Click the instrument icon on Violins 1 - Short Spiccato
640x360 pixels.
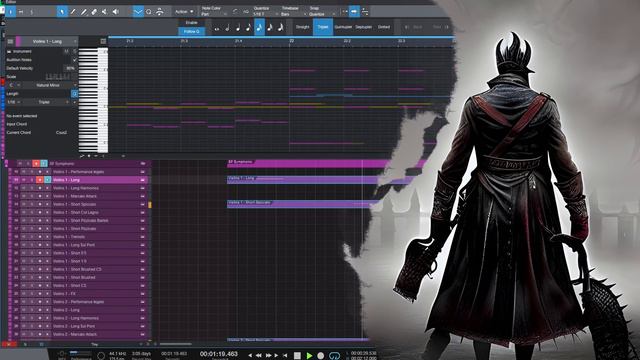143,204
